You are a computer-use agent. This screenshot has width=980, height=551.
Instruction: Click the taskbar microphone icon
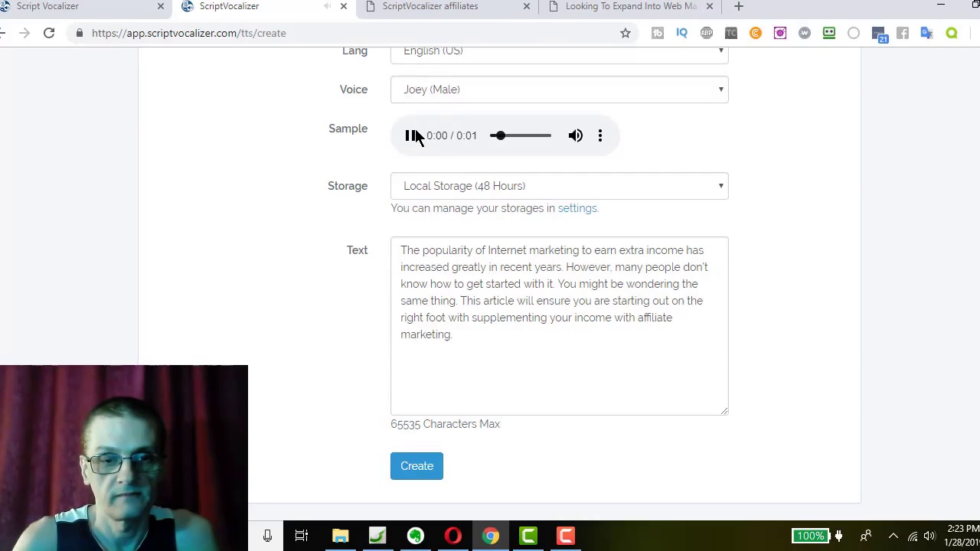pyautogui.click(x=267, y=536)
